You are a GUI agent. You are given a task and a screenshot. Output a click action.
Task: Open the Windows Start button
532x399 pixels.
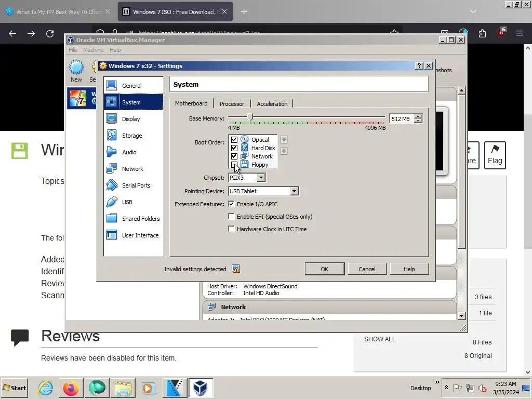click(15, 388)
